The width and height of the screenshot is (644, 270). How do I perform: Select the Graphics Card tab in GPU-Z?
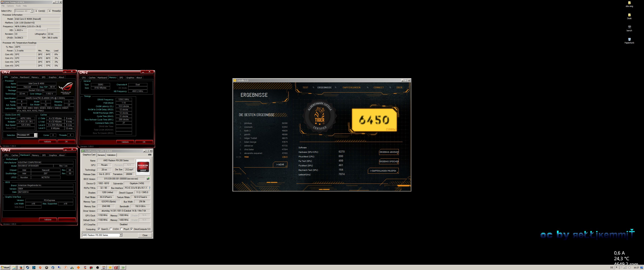tap(89, 155)
